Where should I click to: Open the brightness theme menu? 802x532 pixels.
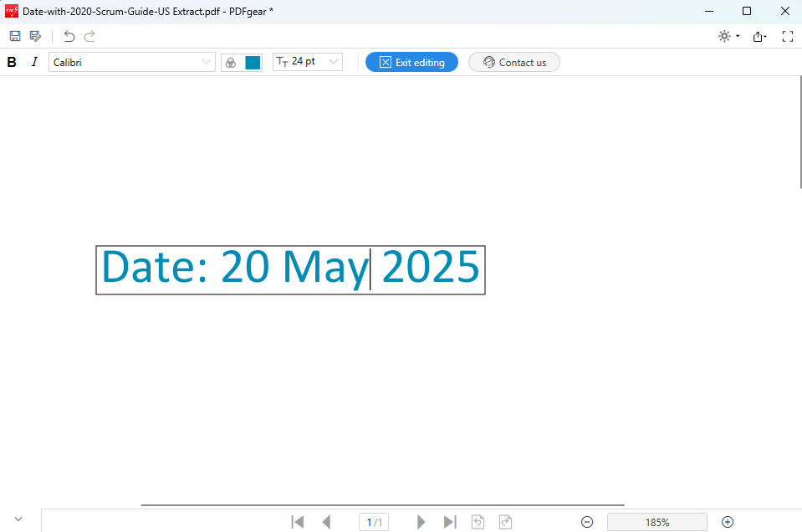(729, 36)
